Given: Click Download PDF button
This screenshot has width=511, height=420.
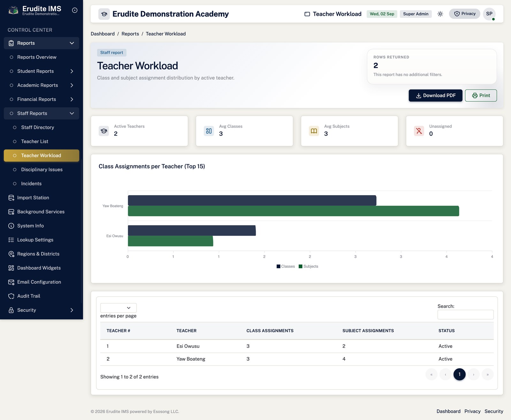Looking at the screenshot, I should pyautogui.click(x=435, y=95).
